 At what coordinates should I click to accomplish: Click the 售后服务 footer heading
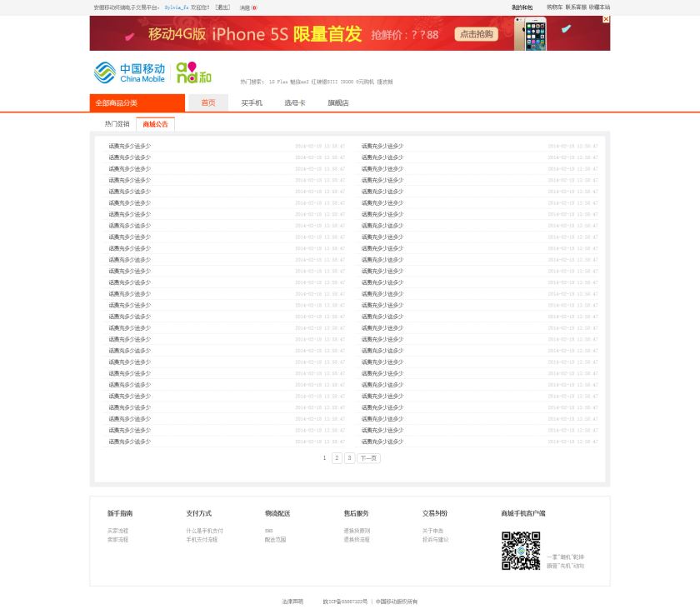point(357,513)
